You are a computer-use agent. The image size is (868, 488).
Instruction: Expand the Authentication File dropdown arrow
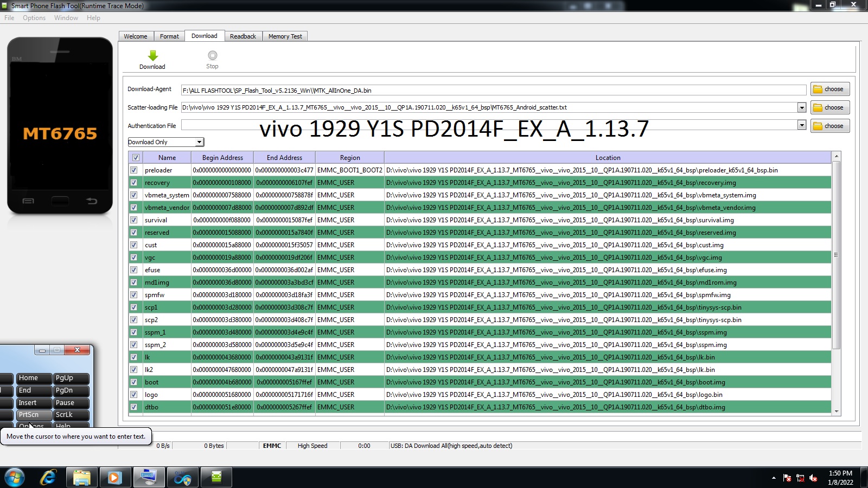tap(802, 126)
